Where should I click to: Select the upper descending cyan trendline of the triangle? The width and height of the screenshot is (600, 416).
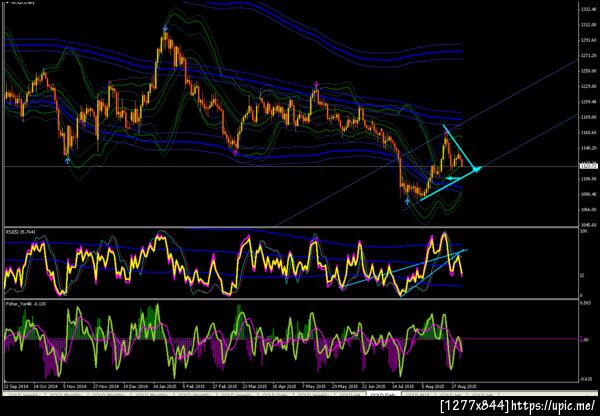click(x=459, y=146)
